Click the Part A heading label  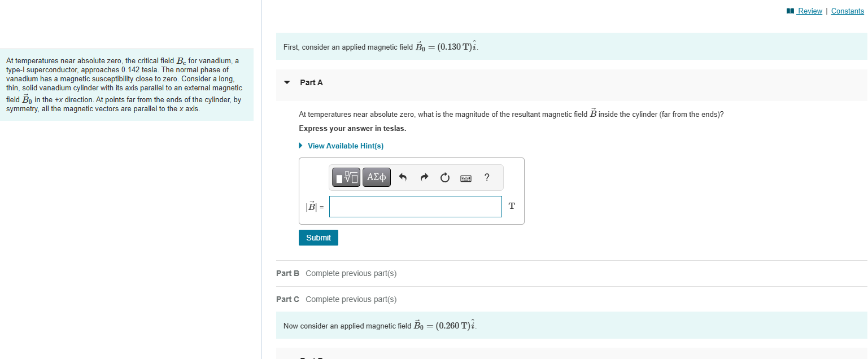(312, 82)
